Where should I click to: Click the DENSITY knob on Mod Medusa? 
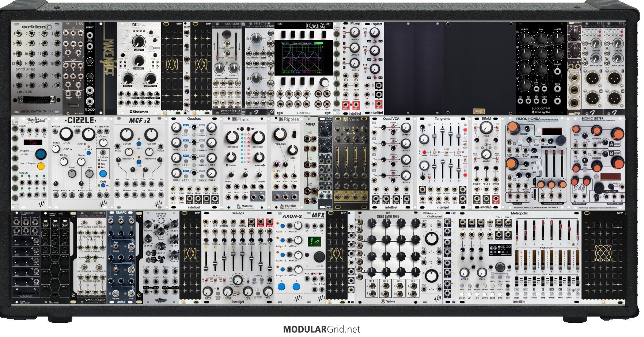(139, 61)
